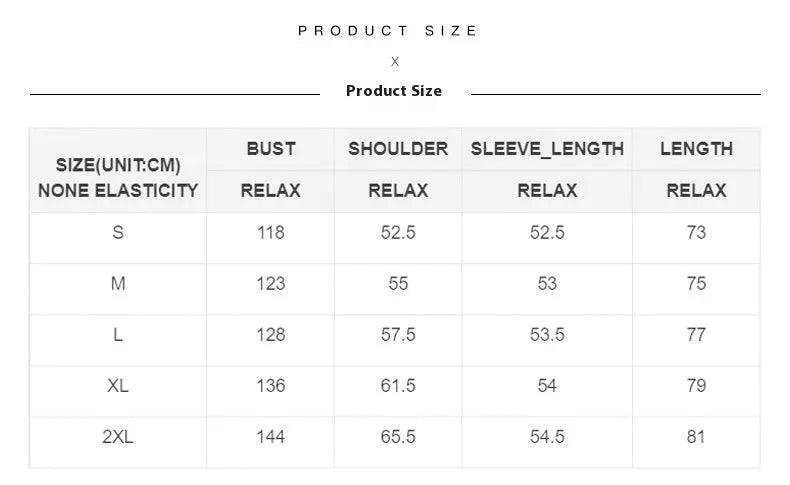The width and height of the screenshot is (790, 485).
Task: Click the NONE ELASTICITY label
Action: (118, 190)
